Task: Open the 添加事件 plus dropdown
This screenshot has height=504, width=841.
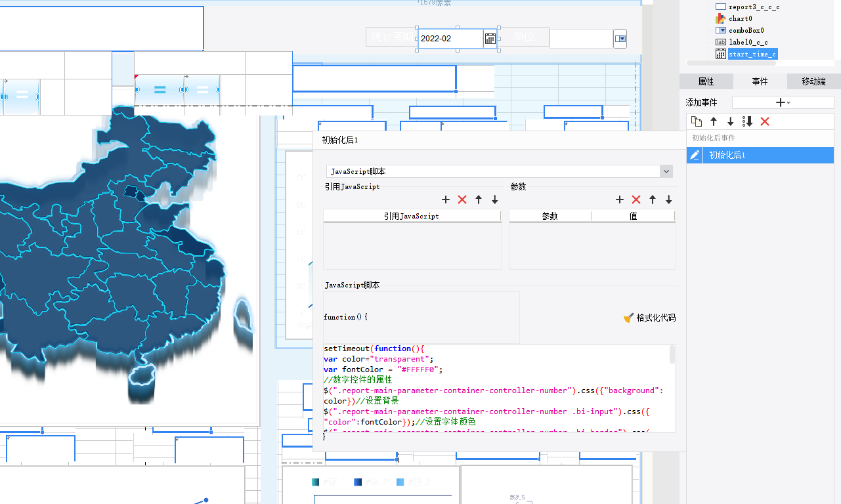Action: point(783,102)
